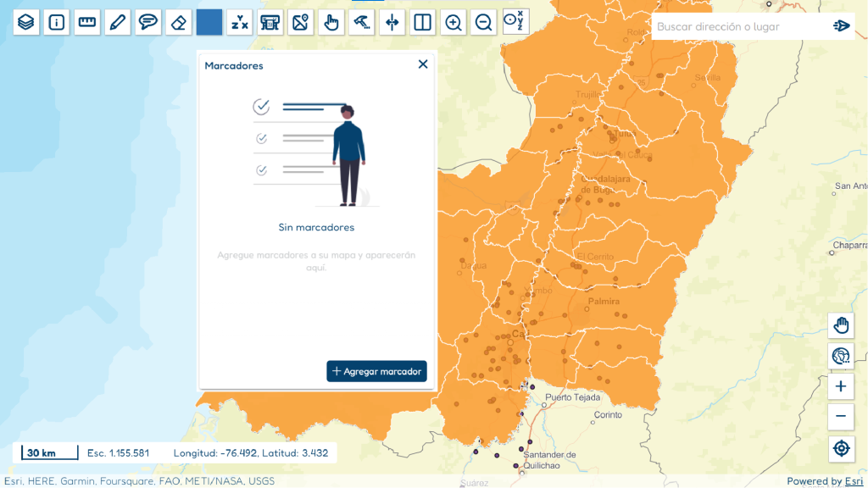This screenshot has width=868, height=488.
Task: Click the 30 km scale bar
Action: click(x=50, y=452)
